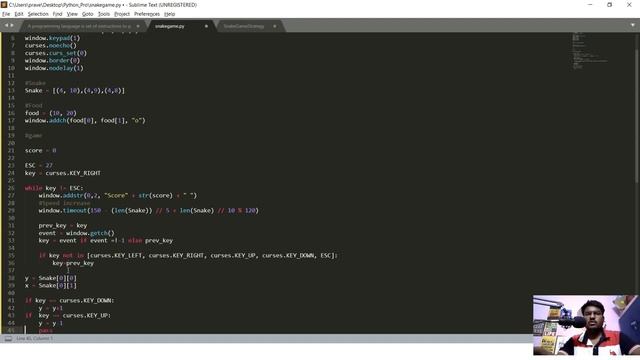Screen dimensions: 640x360
Task: Click the window.timeout line
Action: pyautogui.click(x=149, y=211)
